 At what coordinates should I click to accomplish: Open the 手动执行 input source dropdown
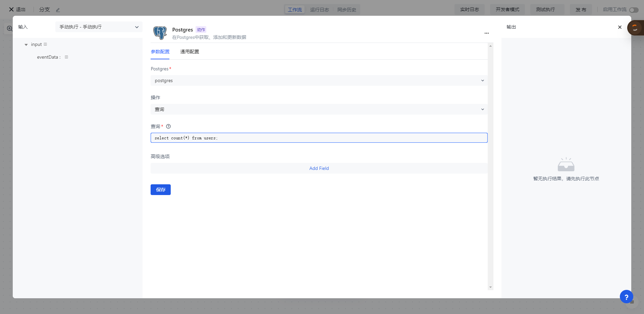coord(99,27)
